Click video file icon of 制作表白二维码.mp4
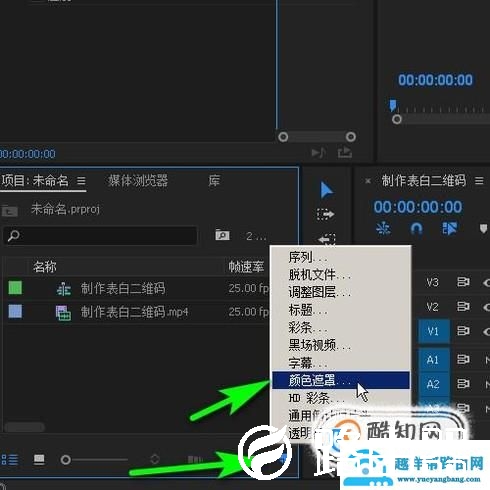Viewport: 490px width, 490px height. (x=63, y=313)
